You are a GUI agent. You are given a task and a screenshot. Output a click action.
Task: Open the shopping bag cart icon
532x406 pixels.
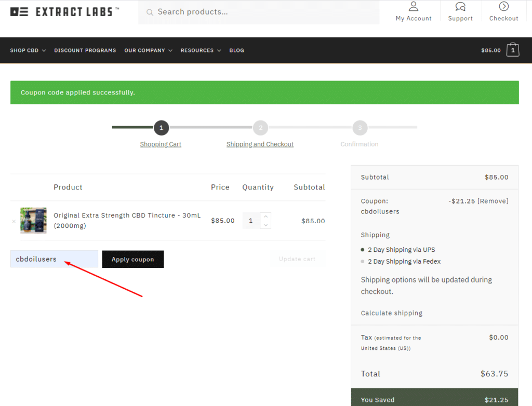click(513, 50)
